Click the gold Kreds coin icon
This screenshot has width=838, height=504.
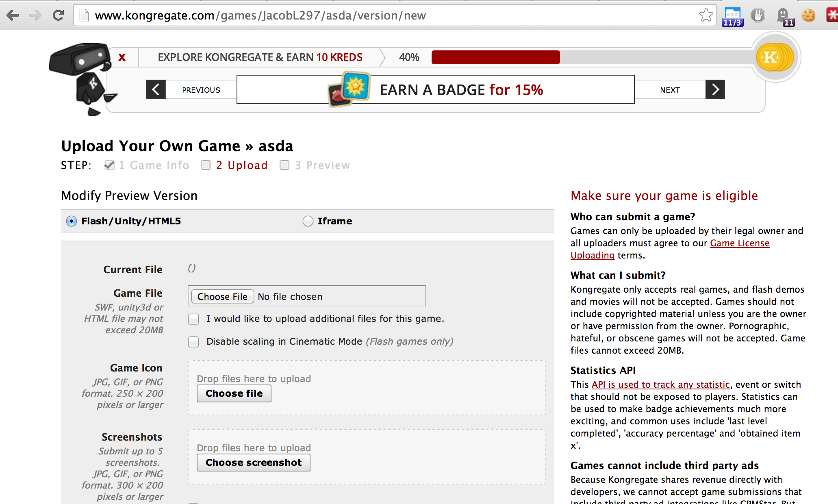tap(775, 57)
